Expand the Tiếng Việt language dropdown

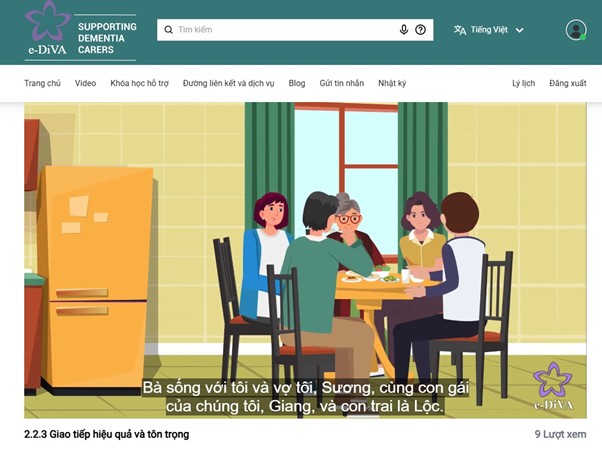tap(489, 30)
